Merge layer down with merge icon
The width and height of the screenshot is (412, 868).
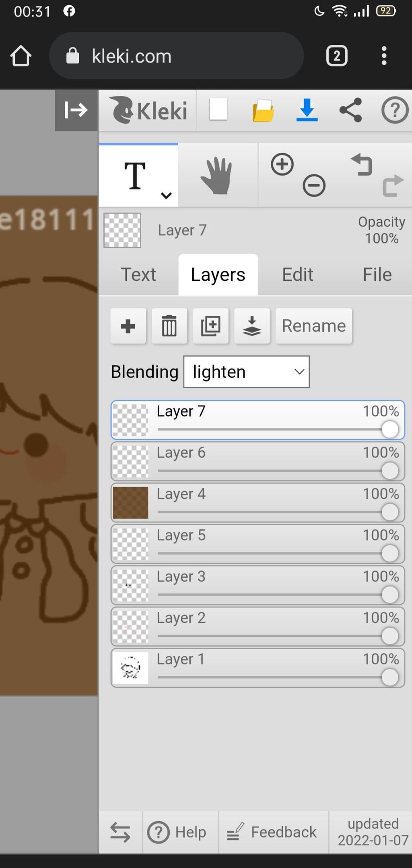click(x=252, y=326)
